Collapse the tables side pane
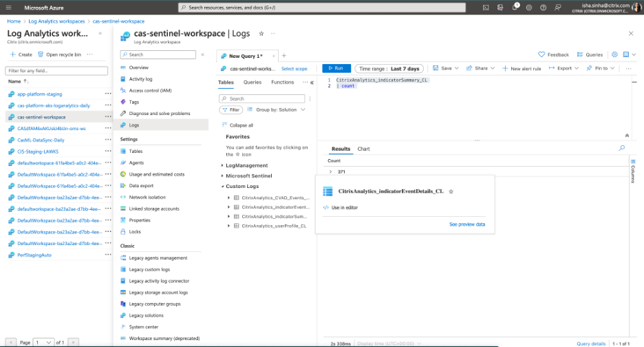The height and width of the screenshot is (347, 644). click(312, 82)
